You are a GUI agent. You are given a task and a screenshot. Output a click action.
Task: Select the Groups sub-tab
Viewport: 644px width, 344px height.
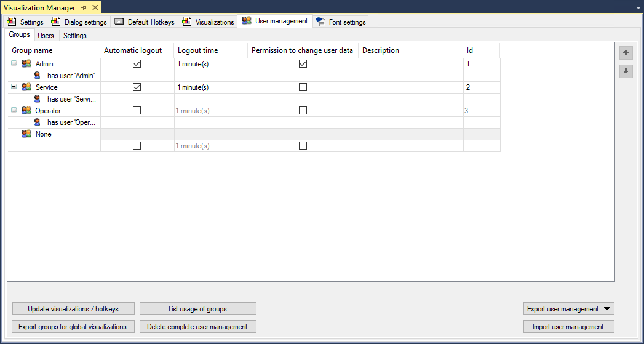tap(19, 34)
